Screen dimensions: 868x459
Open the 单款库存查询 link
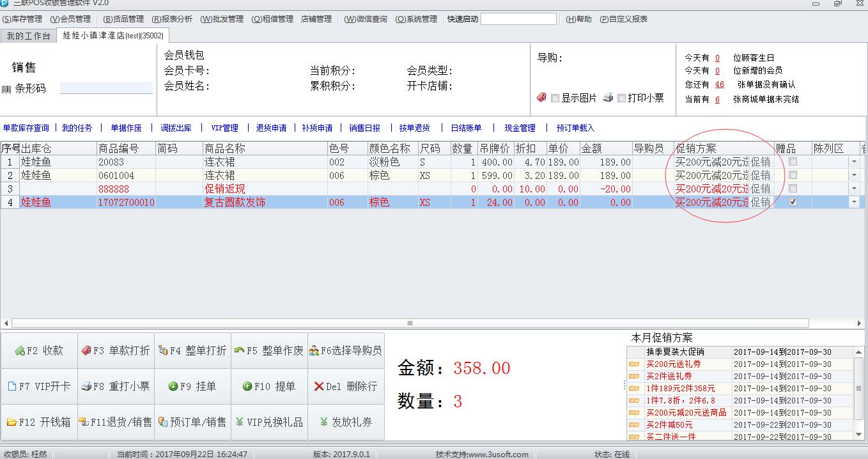click(x=26, y=128)
